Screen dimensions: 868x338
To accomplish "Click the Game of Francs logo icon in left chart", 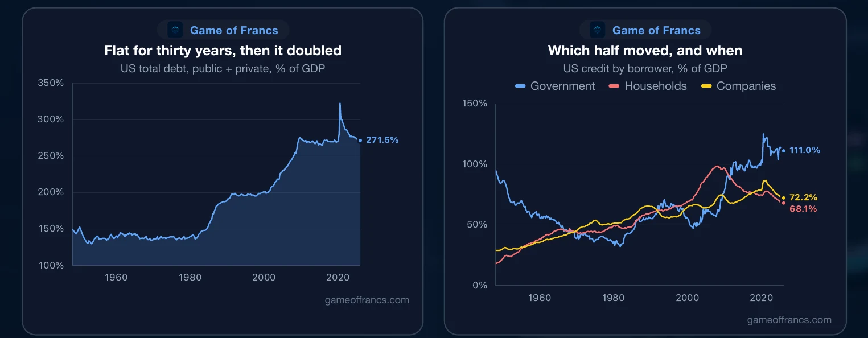I will tap(175, 30).
